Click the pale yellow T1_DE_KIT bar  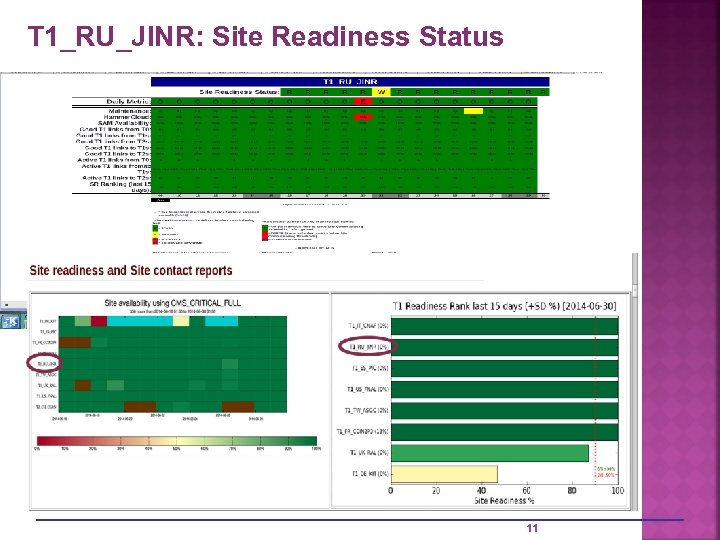pos(444,474)
